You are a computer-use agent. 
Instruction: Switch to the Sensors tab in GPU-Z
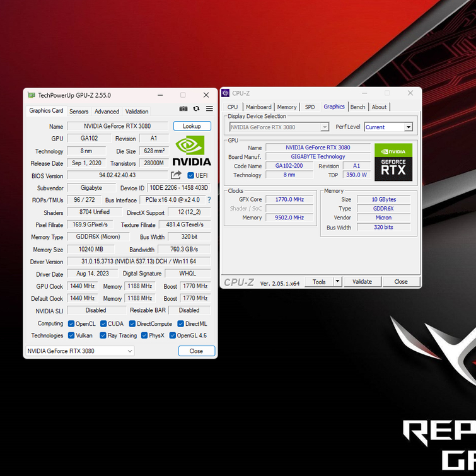click(79, 112)
